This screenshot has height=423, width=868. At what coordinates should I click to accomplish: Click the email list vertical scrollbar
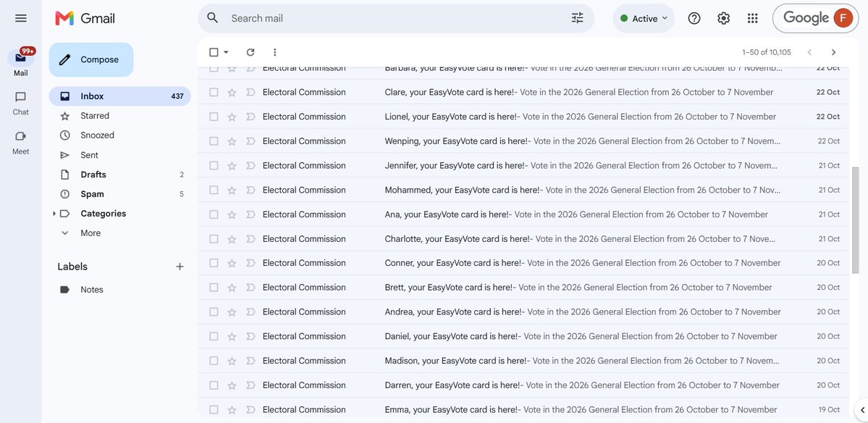(855, 219)
